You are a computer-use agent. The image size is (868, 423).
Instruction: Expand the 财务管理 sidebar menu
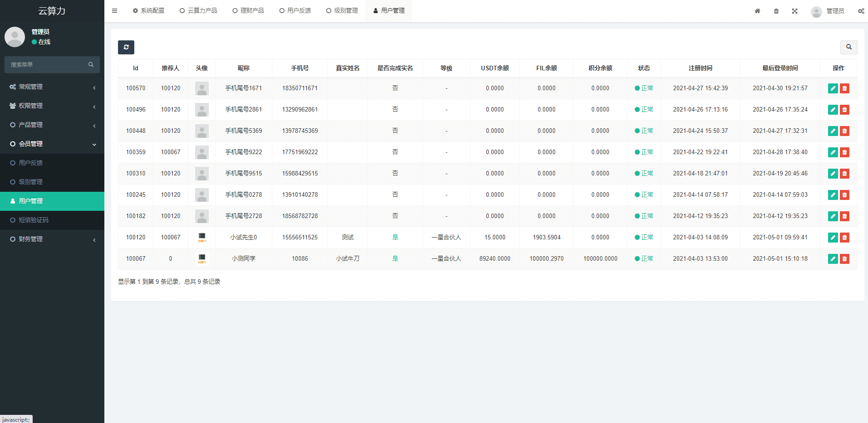[x=52, y=239]
